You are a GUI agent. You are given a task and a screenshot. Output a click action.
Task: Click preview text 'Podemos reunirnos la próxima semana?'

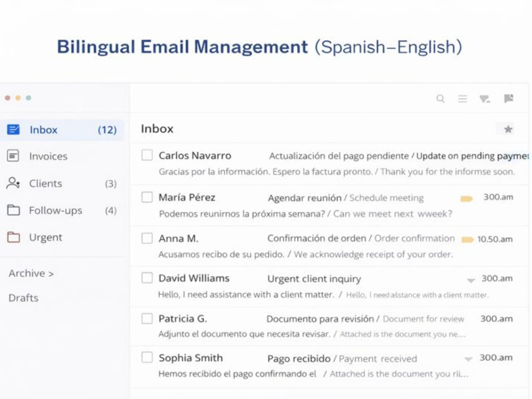242,214
